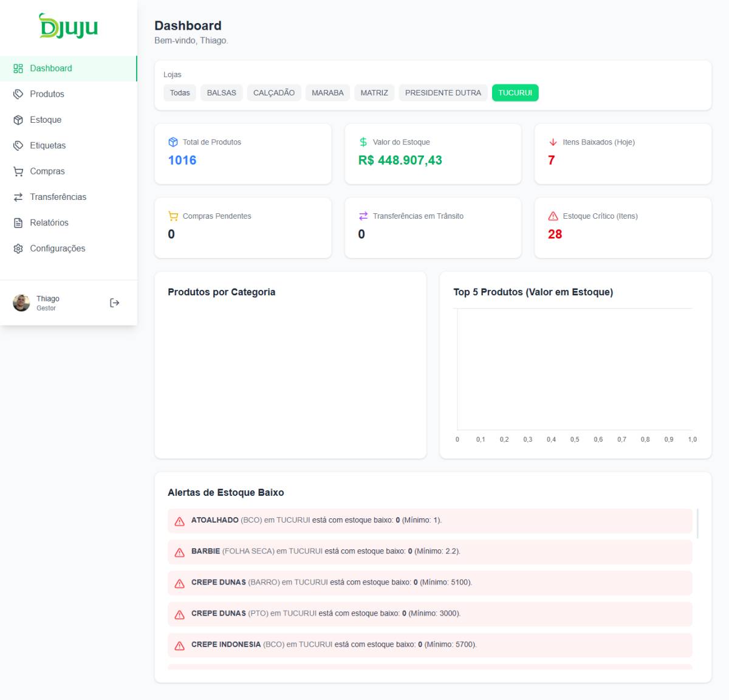The width and height of the screenshot is (729, 700).
Task: Click the Configurações gear icon
Action: (18, 249)
